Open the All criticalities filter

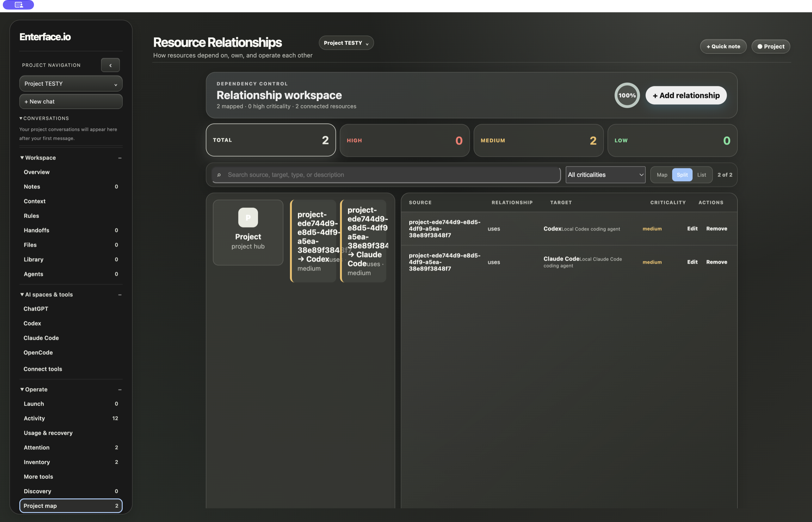tap(605, 175)
